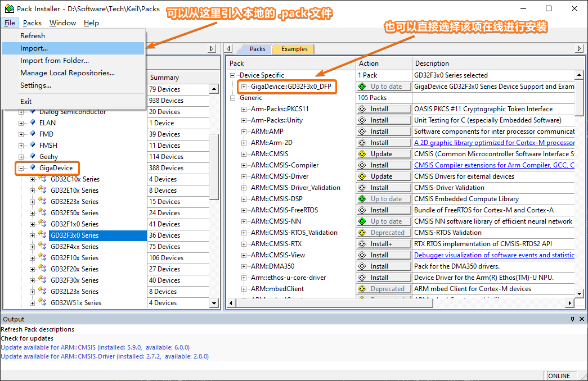
Task: Click the Pack Installer app icon in title bar
Action: point(10,8)
